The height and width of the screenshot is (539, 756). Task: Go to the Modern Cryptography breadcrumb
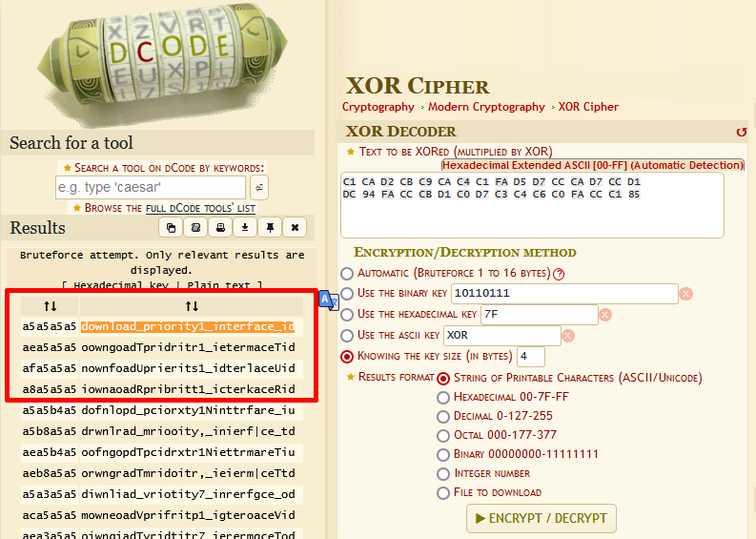486,107
